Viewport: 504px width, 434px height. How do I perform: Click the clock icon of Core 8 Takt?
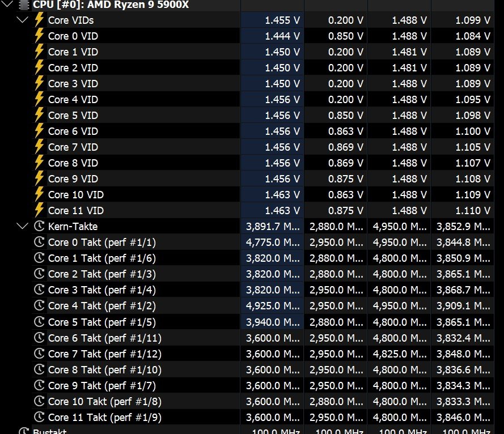39,369
